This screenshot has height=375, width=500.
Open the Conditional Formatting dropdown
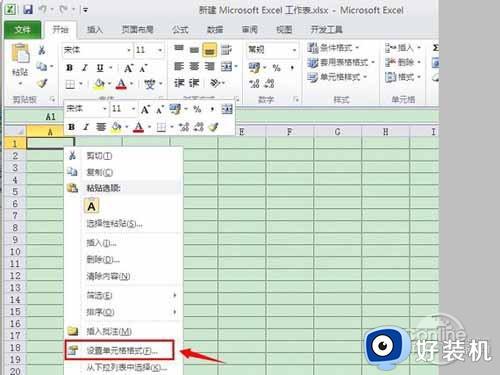(333, 48)
